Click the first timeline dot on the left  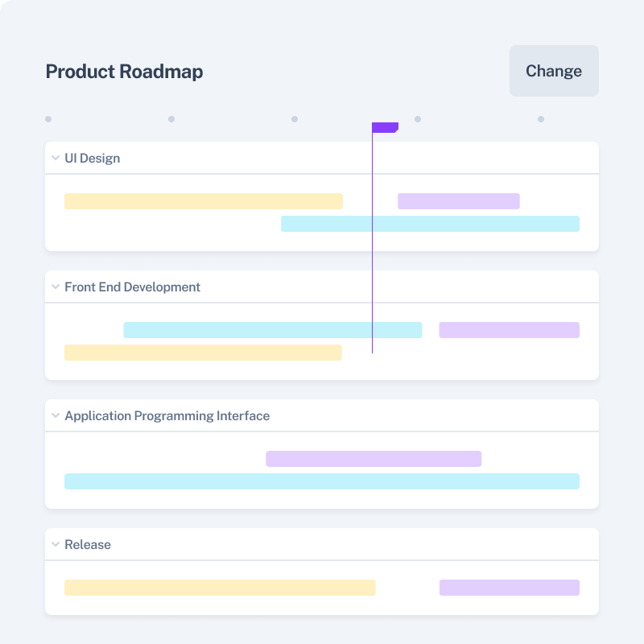point(48,119)
